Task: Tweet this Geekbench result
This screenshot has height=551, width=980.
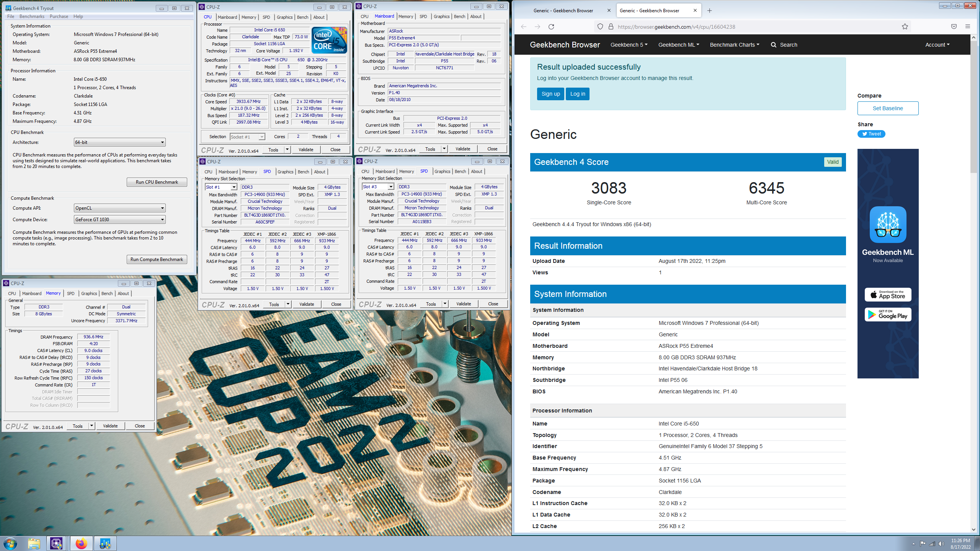Action: (871, 134)
